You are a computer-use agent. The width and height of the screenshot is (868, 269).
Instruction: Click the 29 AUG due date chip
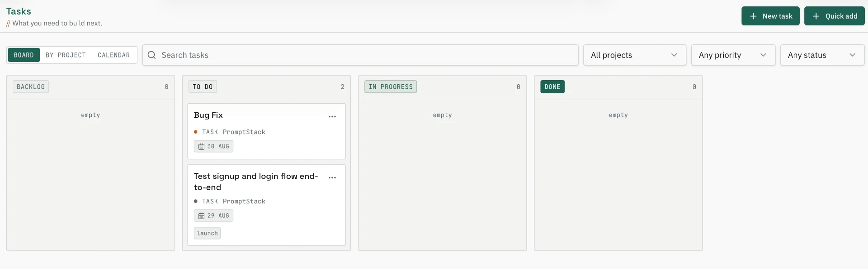coord(214,216)
